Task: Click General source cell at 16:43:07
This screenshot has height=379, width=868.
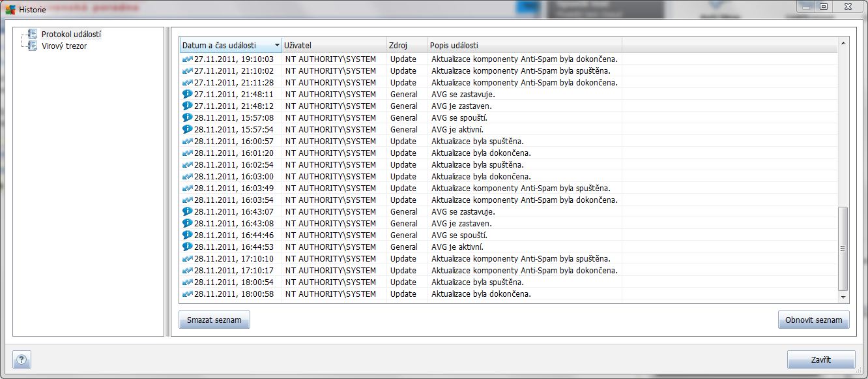Action: point(404,211)
